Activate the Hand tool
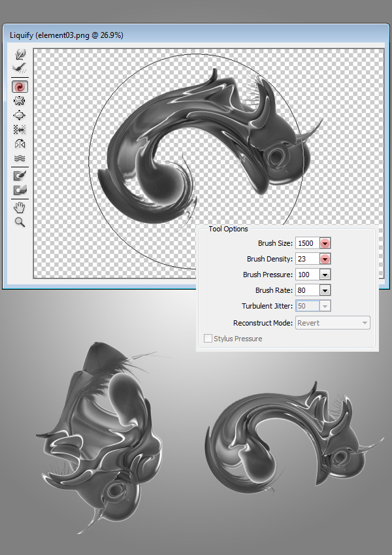This screenshot has width=392, height=555. [x=20, y=208]
